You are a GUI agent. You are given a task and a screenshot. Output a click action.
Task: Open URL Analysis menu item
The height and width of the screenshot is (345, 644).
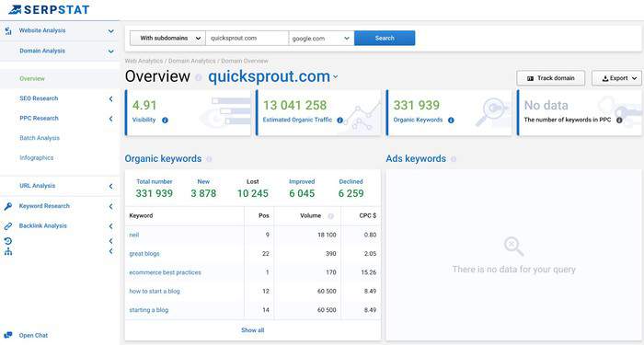pyautogui.click(x=37, y=186)
